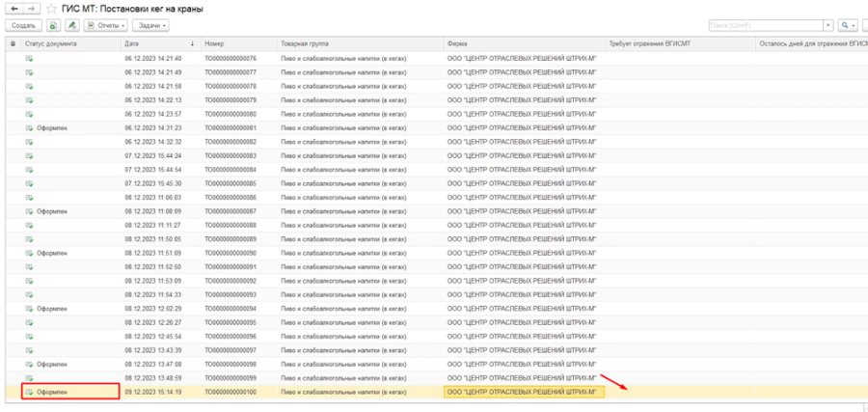Click status icon in row TO0000000000091

29,266
